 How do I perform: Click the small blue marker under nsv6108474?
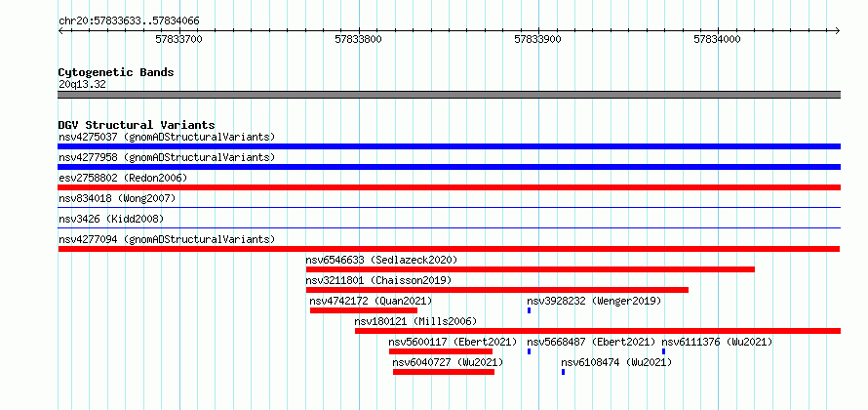[x=564, y=372]
